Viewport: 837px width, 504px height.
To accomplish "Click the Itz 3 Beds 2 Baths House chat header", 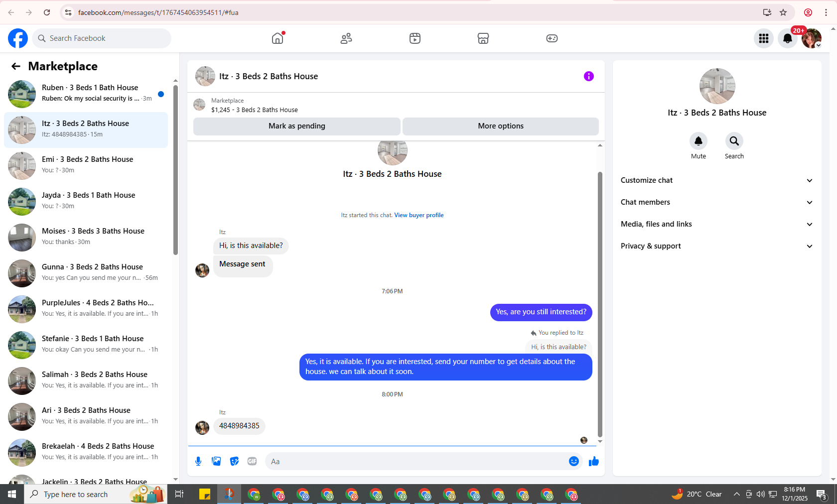I will pos(269,76).
